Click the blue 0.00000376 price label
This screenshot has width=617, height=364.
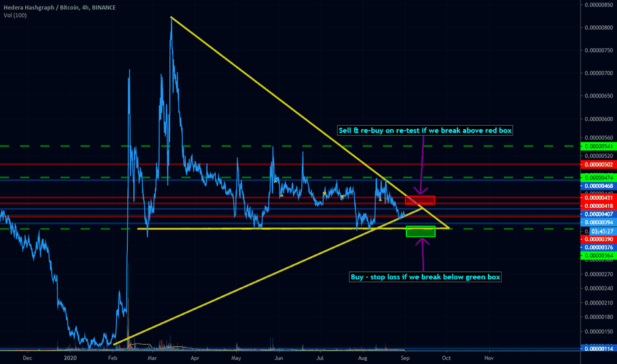[x=598, y=248]
